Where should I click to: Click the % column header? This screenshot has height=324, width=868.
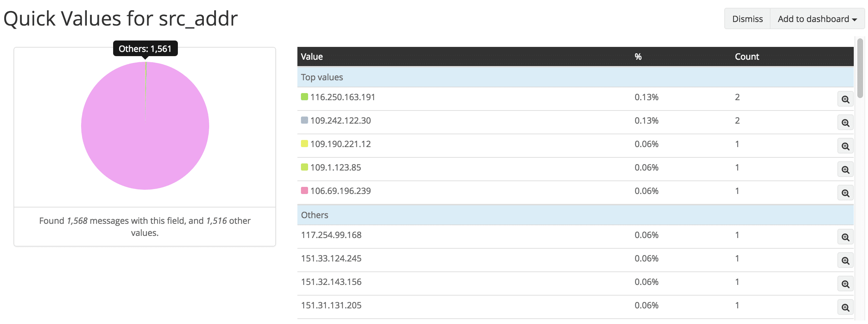coord(638,57)
